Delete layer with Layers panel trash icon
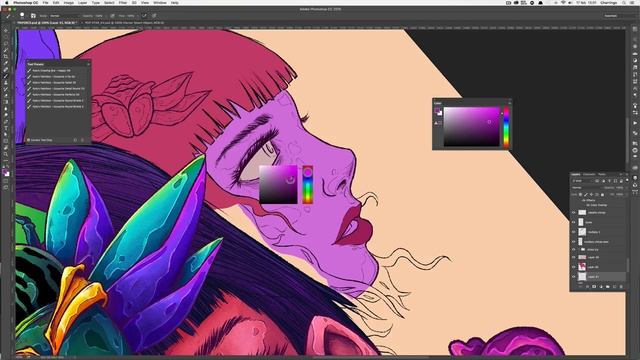The image size is (640, 360). (x=621, y=287)
